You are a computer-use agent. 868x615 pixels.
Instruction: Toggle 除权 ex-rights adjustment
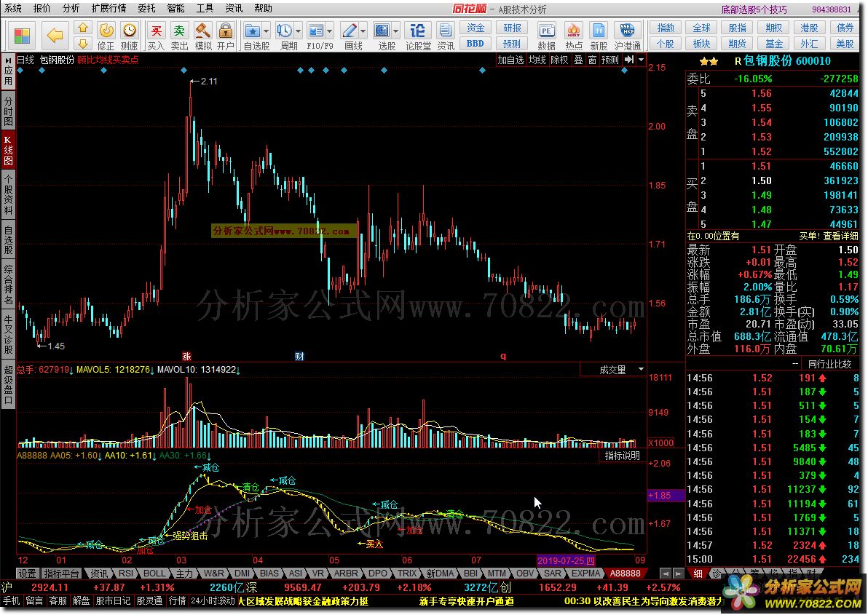(560, 60)
